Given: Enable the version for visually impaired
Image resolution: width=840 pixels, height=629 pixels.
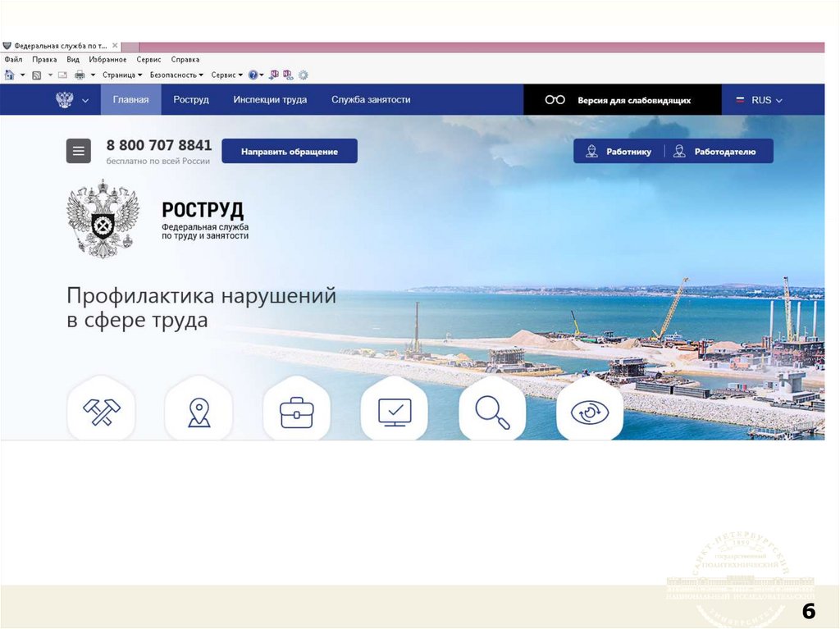Looking at the screenshot, I should [622, 100].
